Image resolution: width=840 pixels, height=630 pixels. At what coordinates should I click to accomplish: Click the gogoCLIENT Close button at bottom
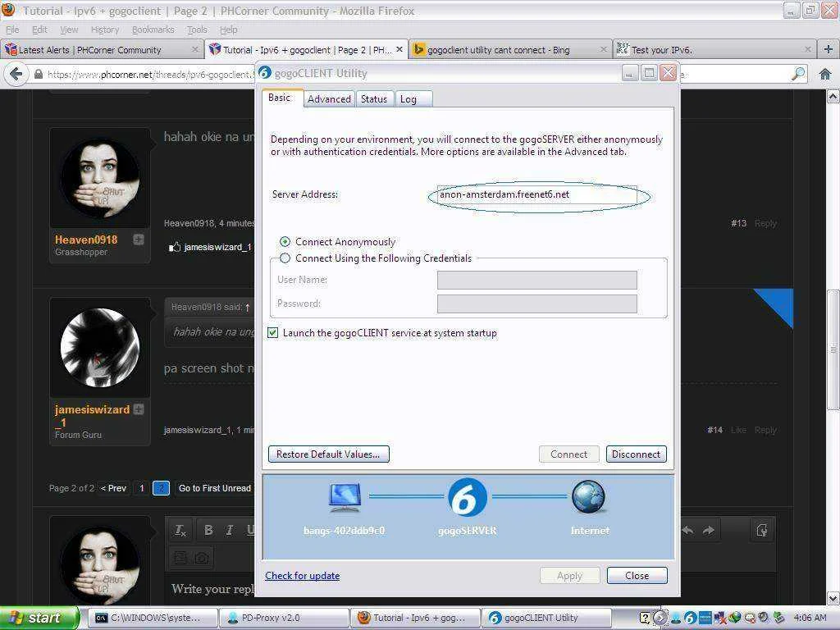pos(637,575)
